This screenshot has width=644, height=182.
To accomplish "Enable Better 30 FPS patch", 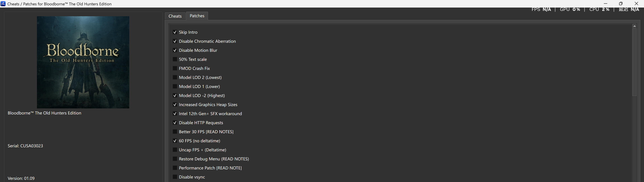I will (175, 132).
